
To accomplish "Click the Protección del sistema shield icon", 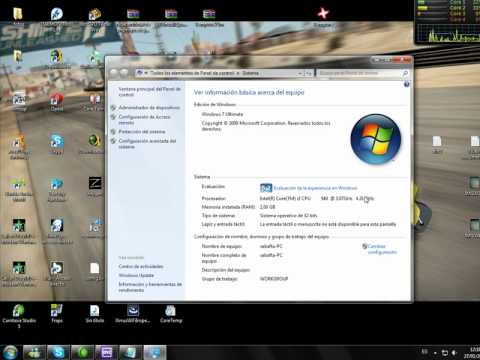I will (114, 132).
